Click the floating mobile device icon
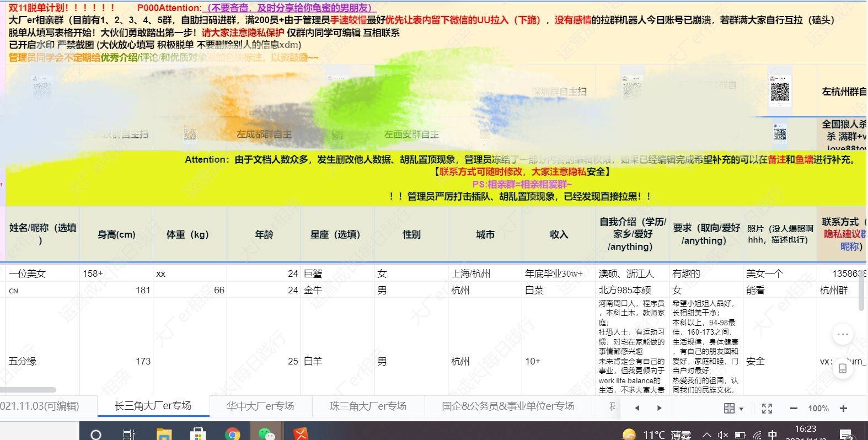The width and height of the screenshot is (868, 440). pos(843,369)
